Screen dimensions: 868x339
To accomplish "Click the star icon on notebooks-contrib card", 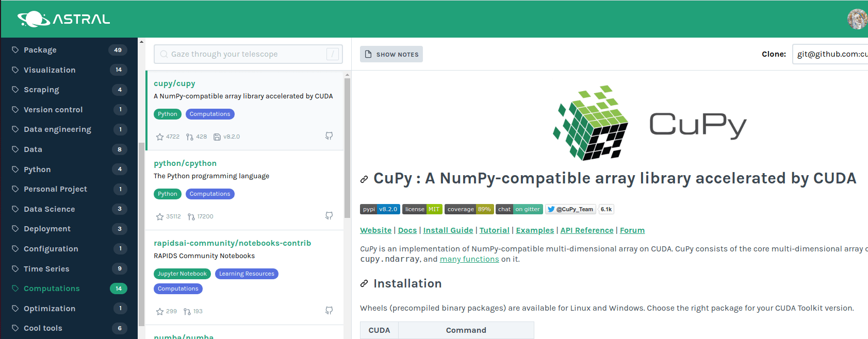I will pyautogui.click(x=160, y=312).
